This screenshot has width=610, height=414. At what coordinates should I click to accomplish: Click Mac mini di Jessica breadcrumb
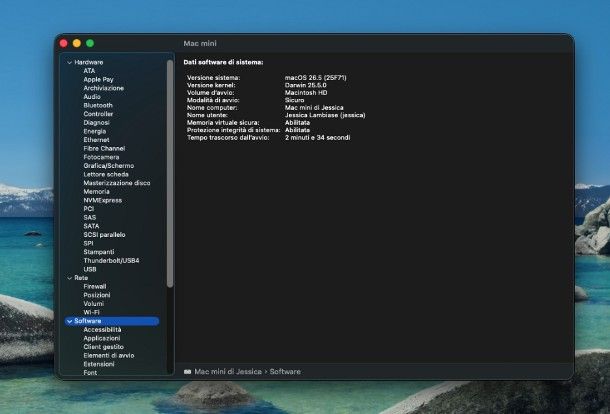coord(228,372)
